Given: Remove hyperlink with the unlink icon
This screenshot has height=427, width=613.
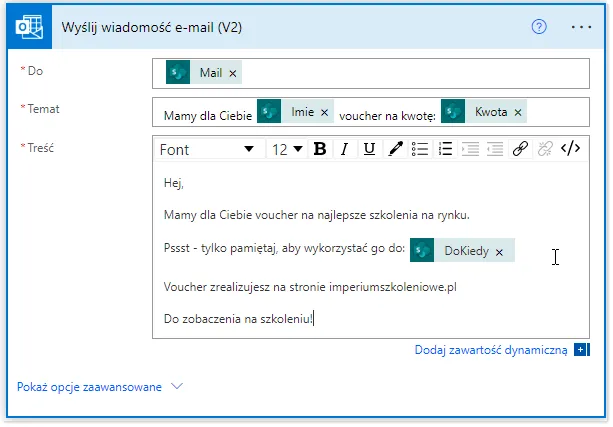Looking at the screenshot, I should coord(545,149).
